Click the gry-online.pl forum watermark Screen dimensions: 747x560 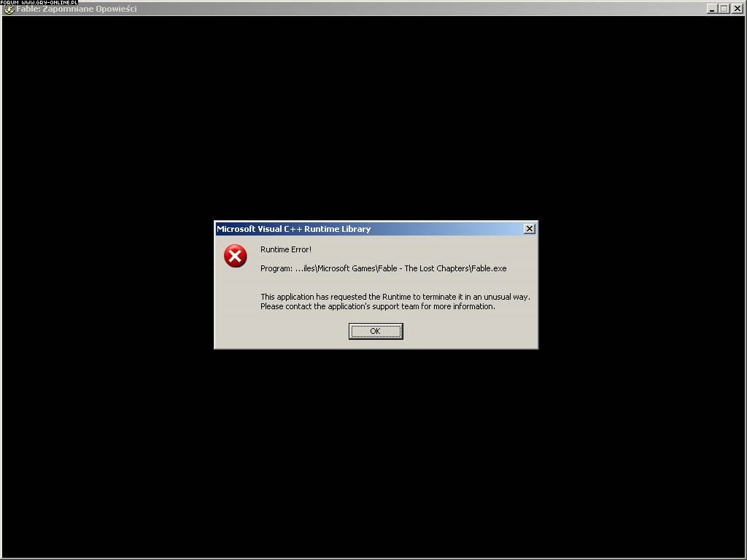(x=39, y=2)
